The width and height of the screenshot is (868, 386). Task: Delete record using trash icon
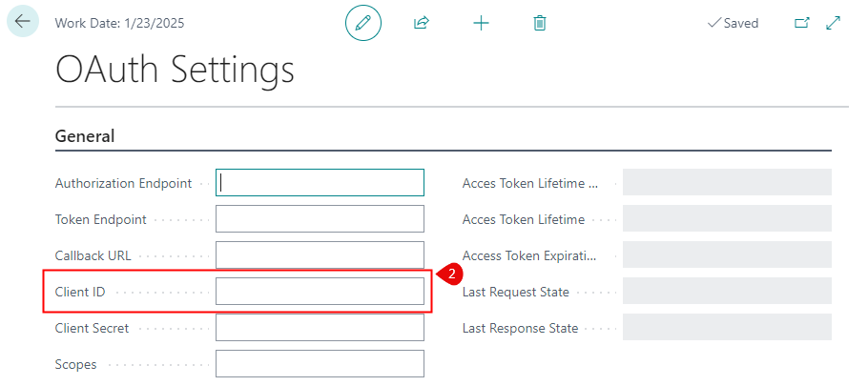[540, 23]
